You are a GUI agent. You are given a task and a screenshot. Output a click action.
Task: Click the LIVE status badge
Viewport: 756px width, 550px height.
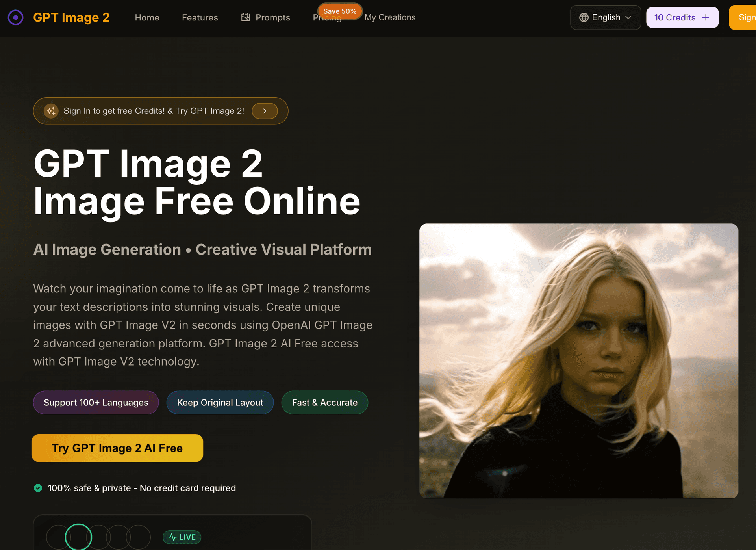pos(182,537)
